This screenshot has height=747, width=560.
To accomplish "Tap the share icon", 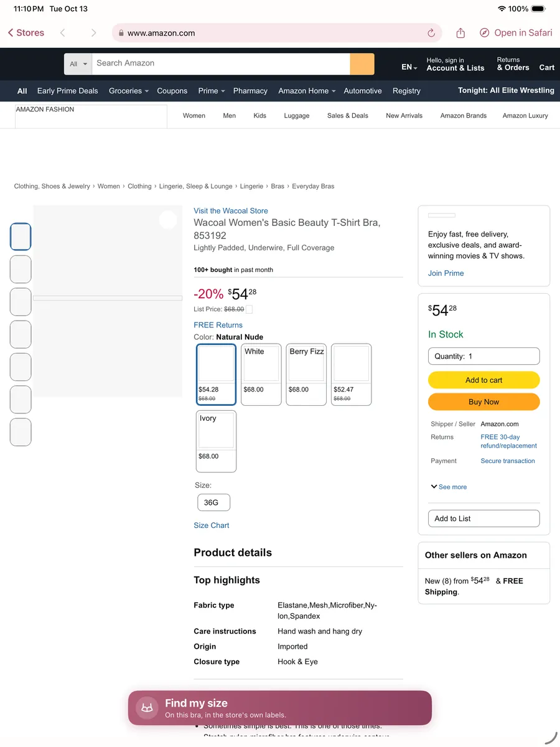I will click(x=460, y=32).
